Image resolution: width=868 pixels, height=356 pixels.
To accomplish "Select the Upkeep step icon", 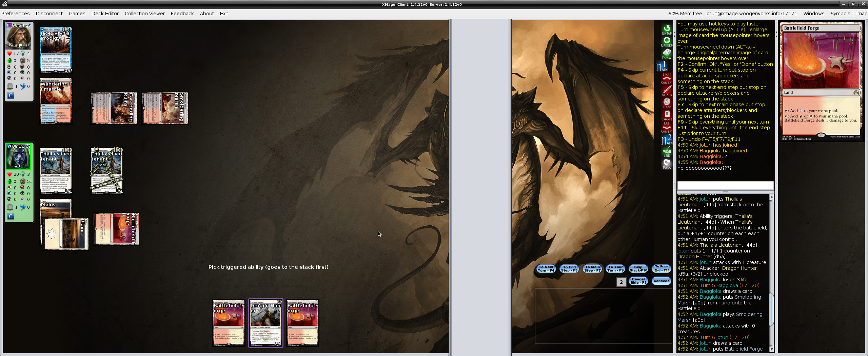I will [666, 42].
